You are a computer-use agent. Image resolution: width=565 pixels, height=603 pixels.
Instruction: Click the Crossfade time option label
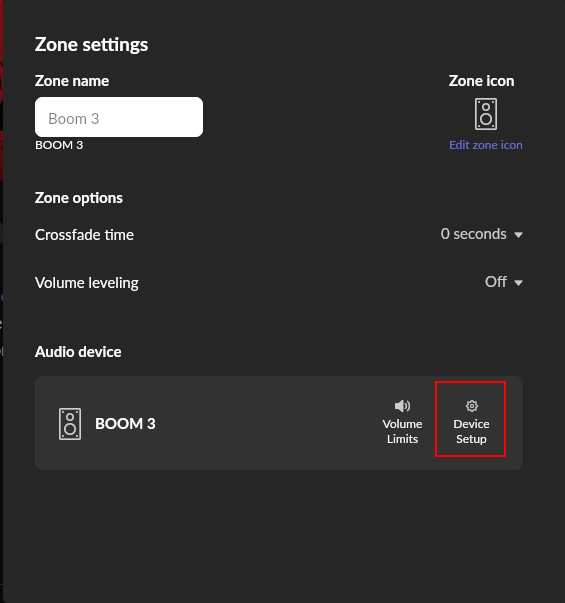click(x=84, y=235)
